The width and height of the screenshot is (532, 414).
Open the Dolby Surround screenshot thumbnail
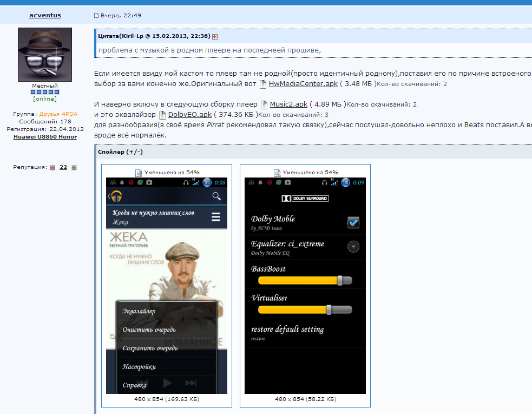click(305, 286)
